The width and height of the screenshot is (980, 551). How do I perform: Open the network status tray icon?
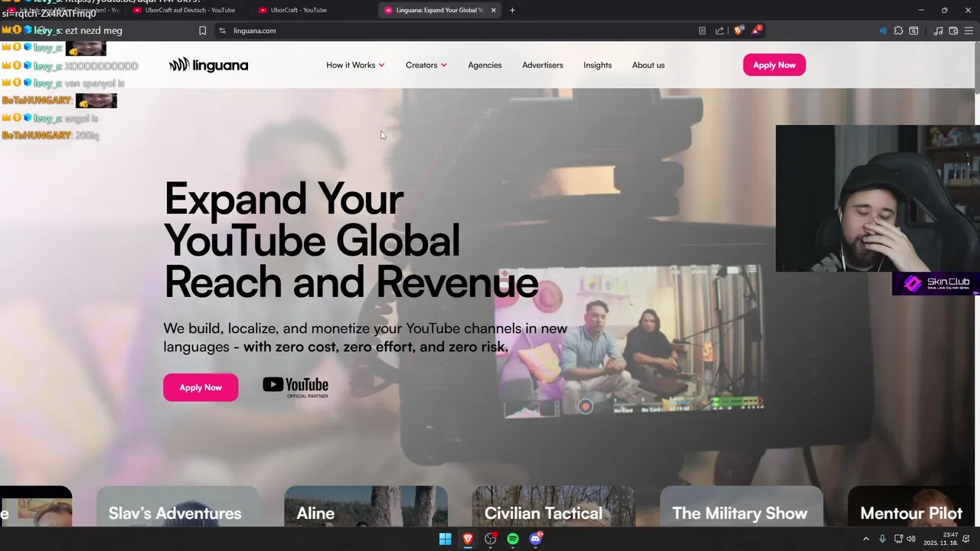pyautogui.click(x=898, y=539)
